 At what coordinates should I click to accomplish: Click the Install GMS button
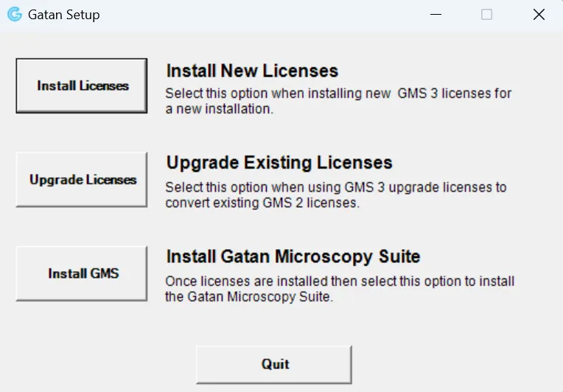coord(82,273)
